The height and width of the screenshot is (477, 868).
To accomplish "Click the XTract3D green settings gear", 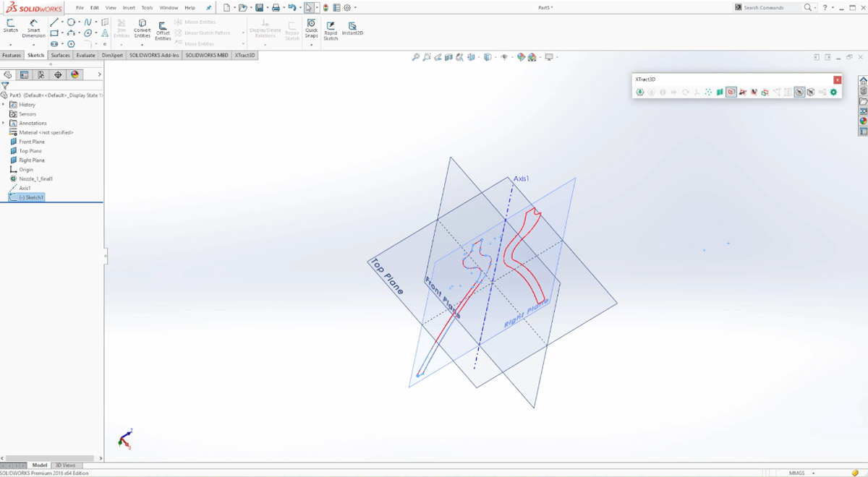I will pyautogui.click(x=833, y=93).
